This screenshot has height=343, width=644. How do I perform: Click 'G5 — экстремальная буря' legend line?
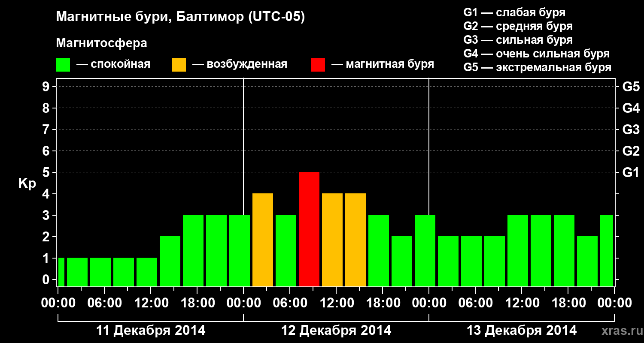click(537, 68)
